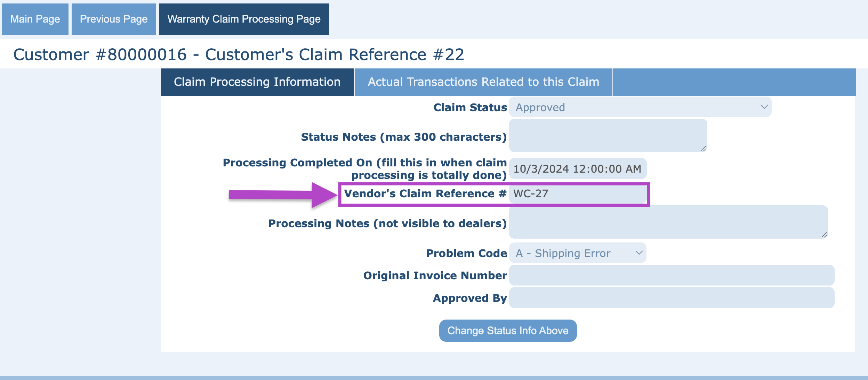Click the Vendor's Claim Reference field
The image size is (868, 380).
577,194
